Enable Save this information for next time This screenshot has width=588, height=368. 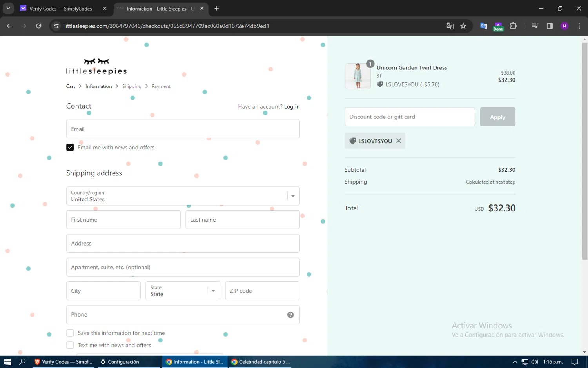(x=70, y=333)
